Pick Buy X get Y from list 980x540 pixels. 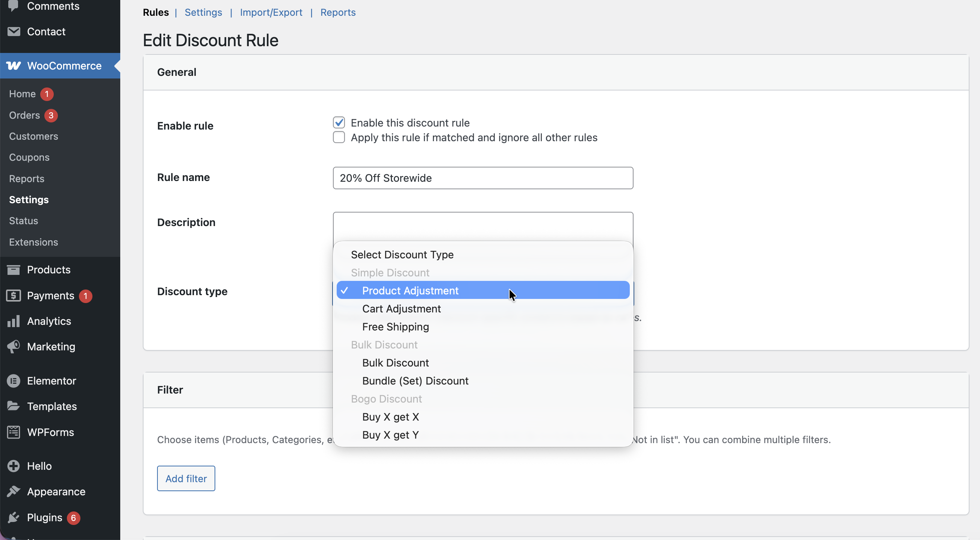click(x=390, y=434)
